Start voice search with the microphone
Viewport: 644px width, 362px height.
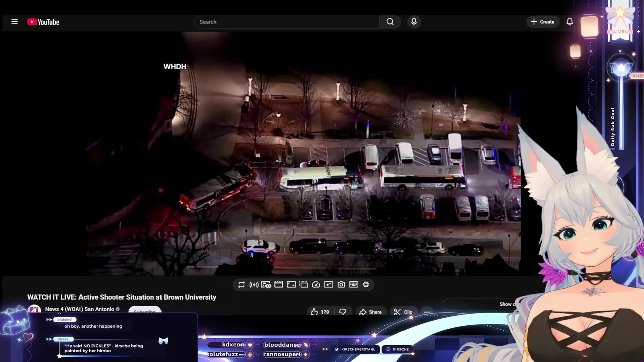[414, 22]
